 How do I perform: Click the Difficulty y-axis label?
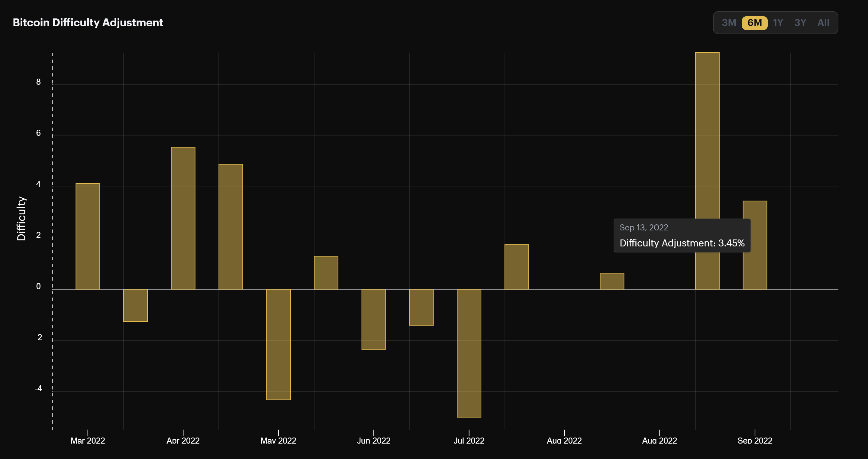21,218
